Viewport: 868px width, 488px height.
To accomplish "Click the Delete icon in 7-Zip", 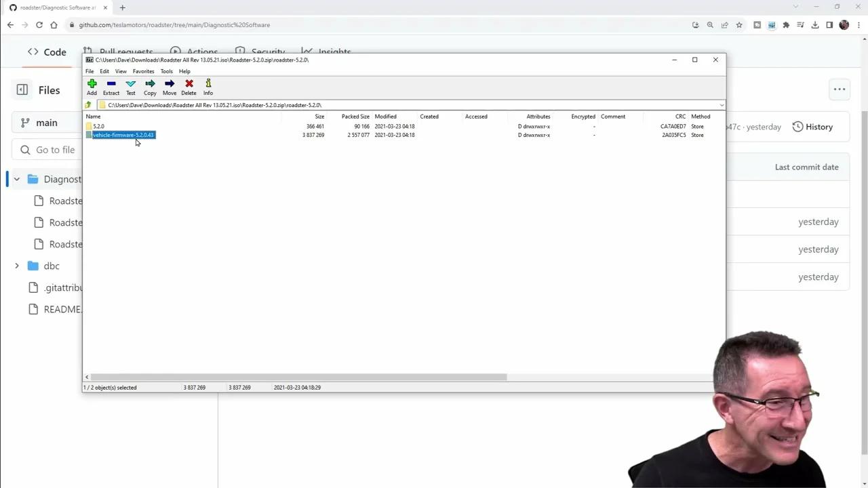I will pyautogui.click(x=189, y=86).
